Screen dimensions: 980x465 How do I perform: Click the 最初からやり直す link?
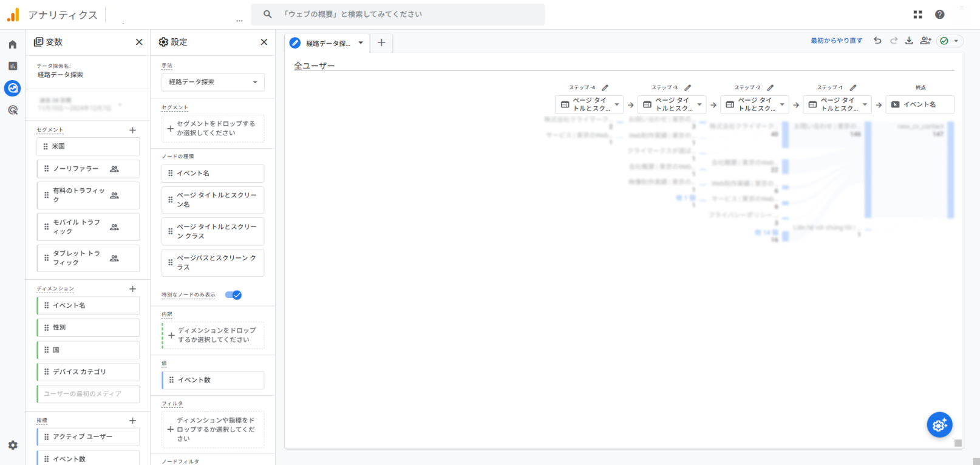coord(836,41)
